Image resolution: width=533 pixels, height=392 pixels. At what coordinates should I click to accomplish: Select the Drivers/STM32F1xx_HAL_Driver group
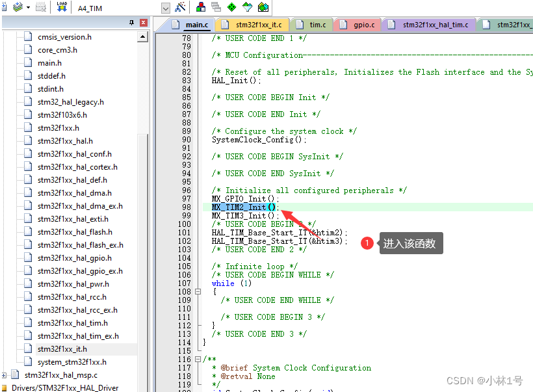(x=65, y=387)
